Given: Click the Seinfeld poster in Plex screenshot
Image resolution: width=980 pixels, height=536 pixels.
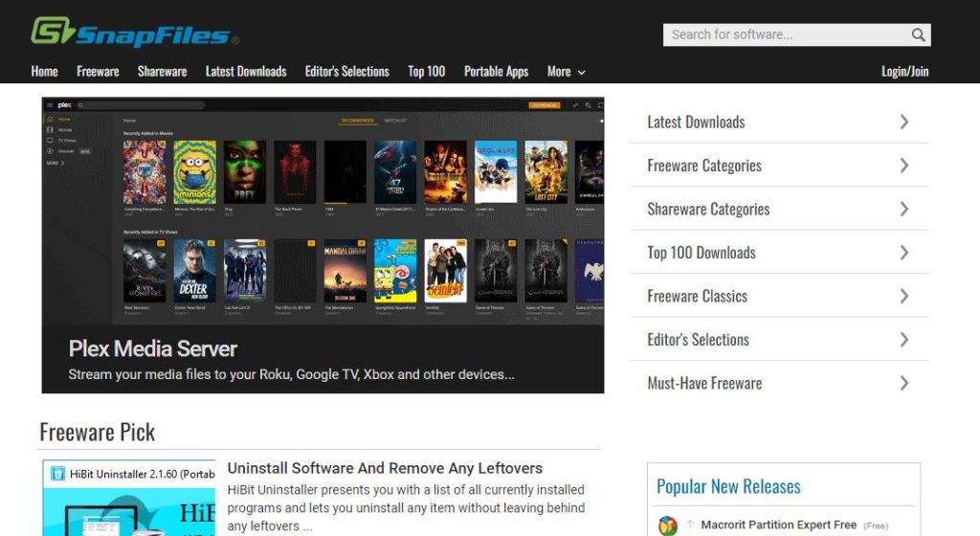Looking at the screenshot, I should coord(445,271).
